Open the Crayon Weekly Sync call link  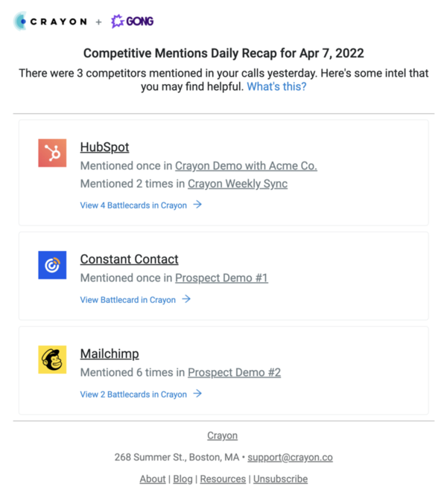[x=237, y=184]
